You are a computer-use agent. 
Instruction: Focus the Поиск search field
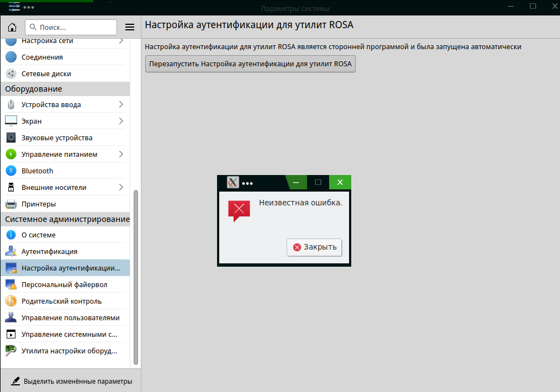click(71, 27)
